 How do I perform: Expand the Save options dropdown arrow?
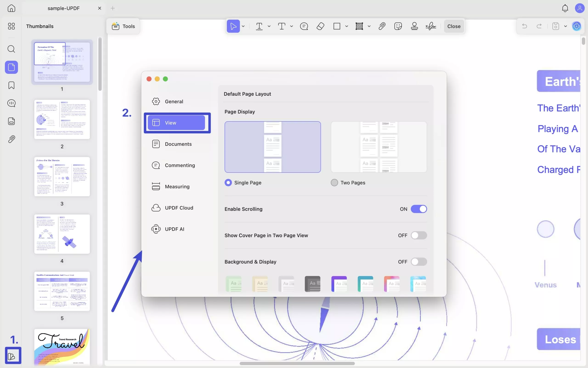pyautogui.click(x=565, y=26)
